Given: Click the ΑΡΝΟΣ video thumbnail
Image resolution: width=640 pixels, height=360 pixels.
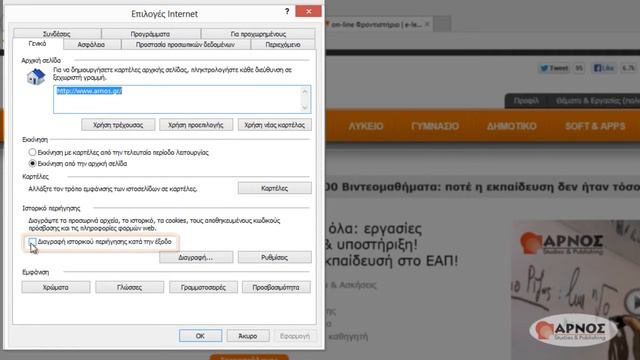Looking at the screenshot, I should [x=576, y=290].
